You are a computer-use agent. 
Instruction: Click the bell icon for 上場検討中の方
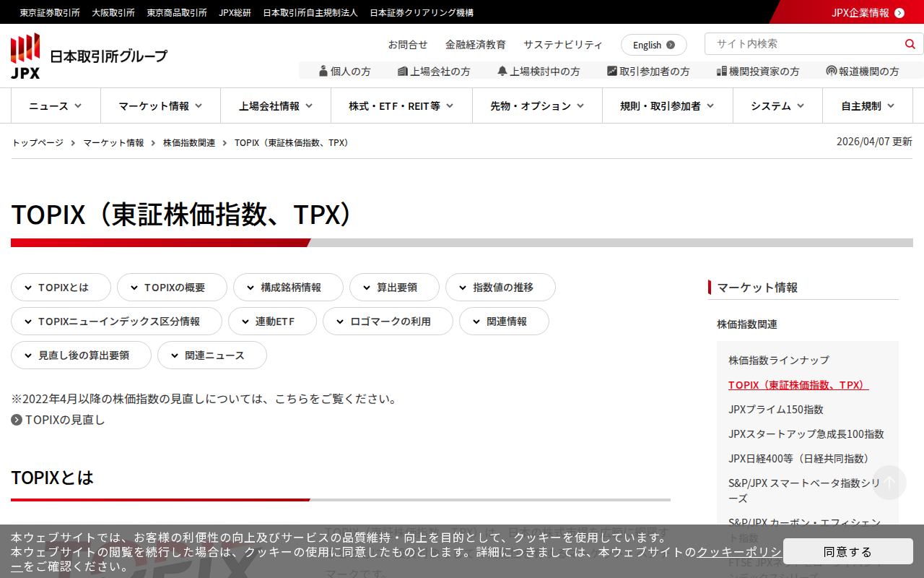click(502, 71)
